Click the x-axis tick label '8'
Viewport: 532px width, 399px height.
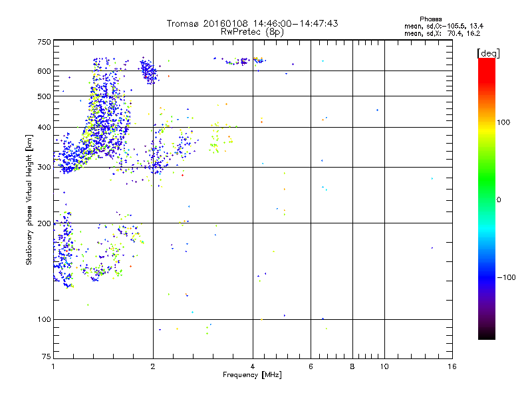(x=352, y=366)
